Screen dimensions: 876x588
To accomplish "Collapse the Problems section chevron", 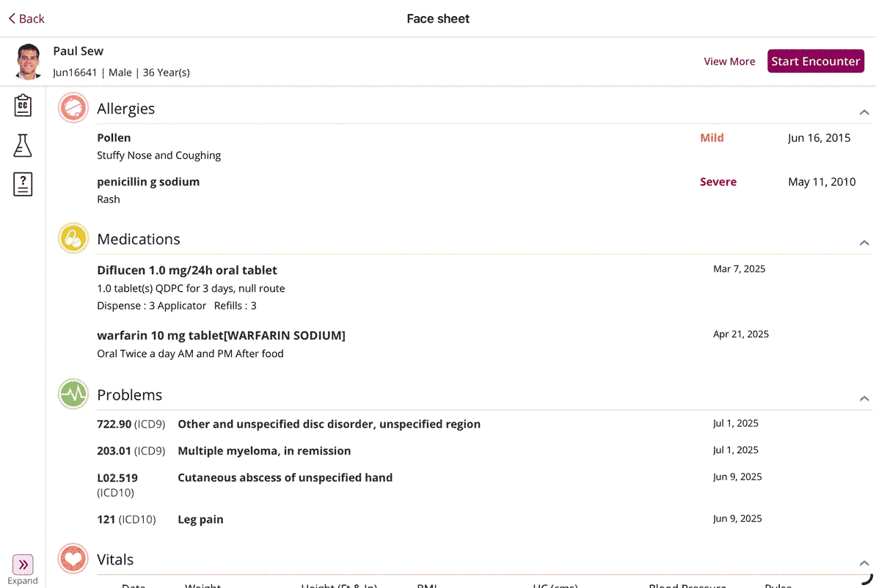I will coord(864,399).
